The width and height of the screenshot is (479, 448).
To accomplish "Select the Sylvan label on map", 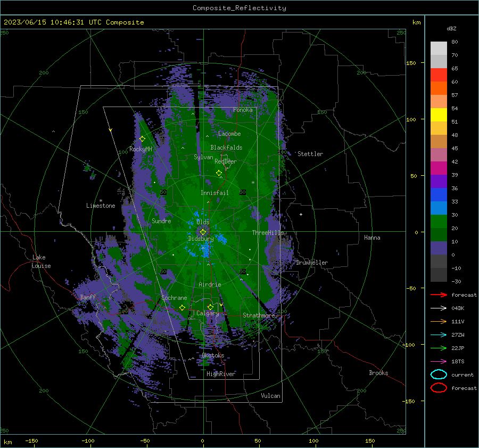I will coord(203,157).
